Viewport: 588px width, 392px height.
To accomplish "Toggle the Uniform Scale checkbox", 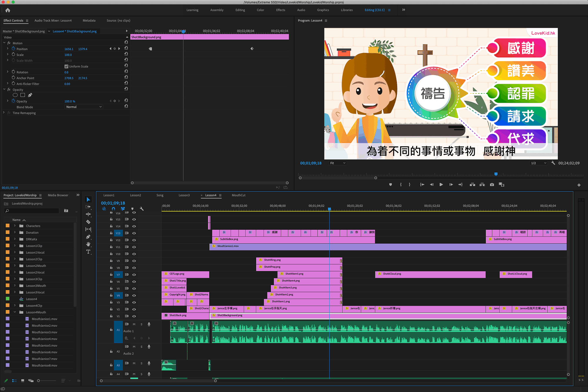I will coord(66,66).
